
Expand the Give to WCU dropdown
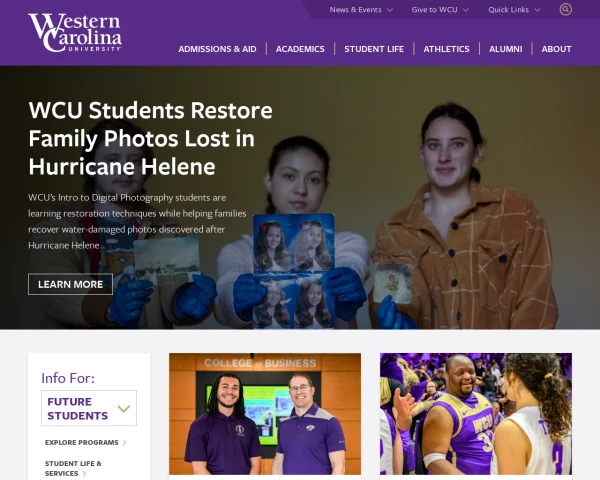440,10
